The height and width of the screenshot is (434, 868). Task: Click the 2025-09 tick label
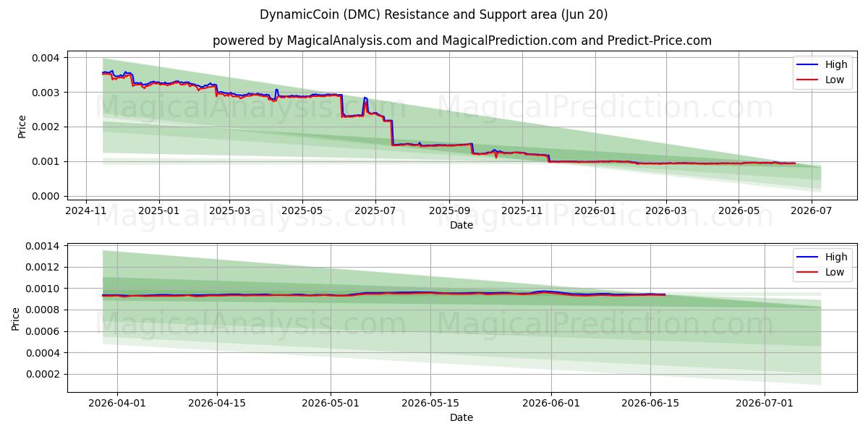click(449, 210)
